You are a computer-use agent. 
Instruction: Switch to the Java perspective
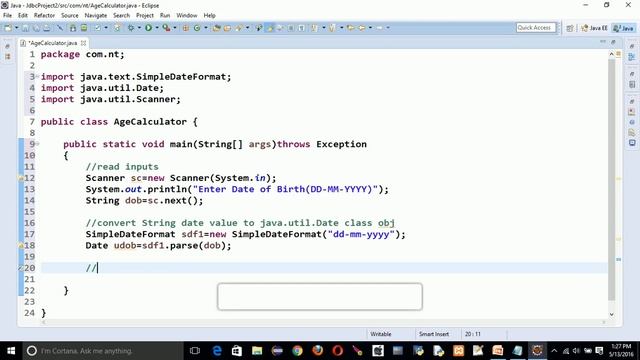click(624, 28)
